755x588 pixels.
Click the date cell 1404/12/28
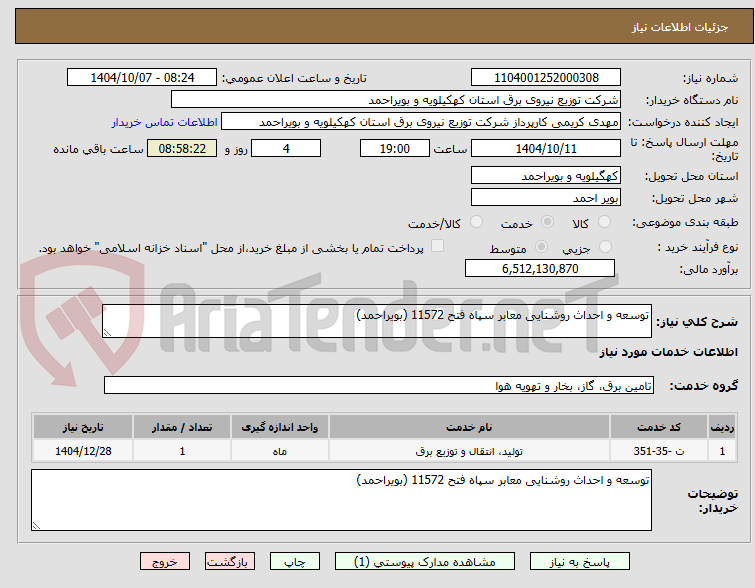(x=83, y=451)
